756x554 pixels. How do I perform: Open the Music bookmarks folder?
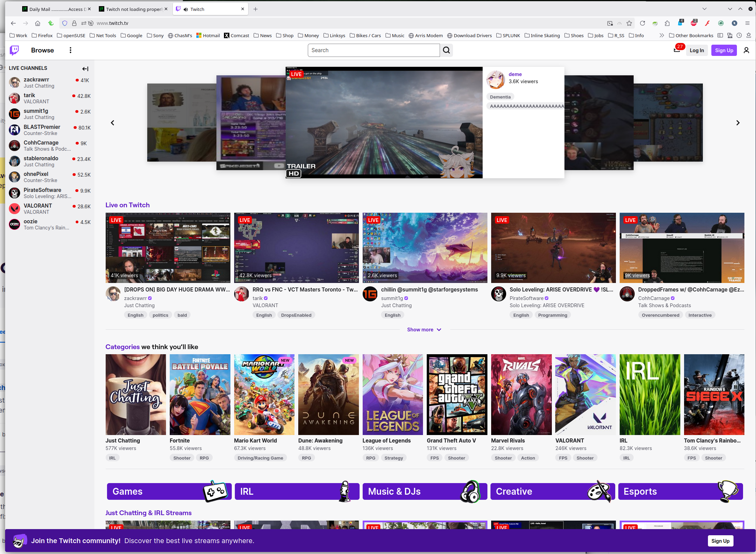(x=395, y=35)
